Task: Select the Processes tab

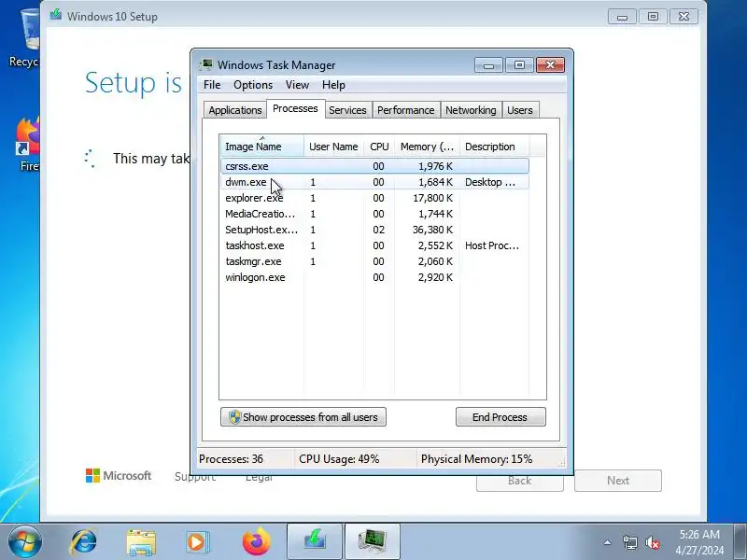Action: 295,108
